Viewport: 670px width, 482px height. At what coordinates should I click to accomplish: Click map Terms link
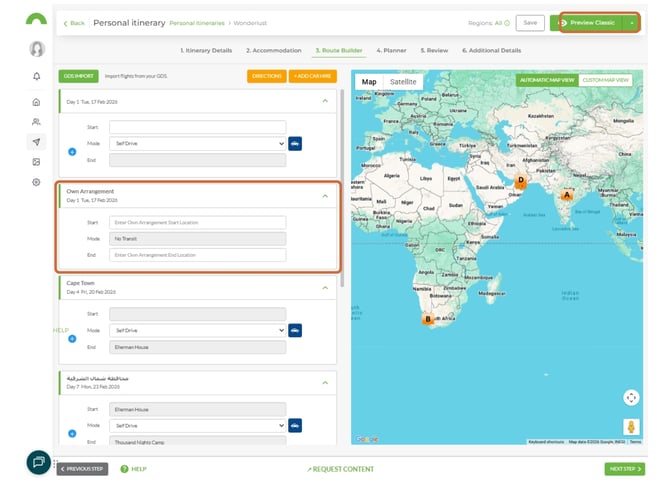(635, 442)
